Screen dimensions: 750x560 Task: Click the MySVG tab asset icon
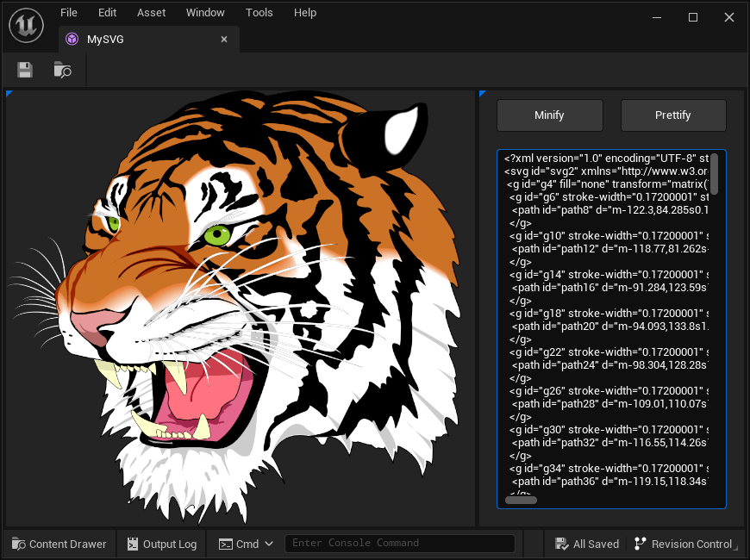click(72, 40)
